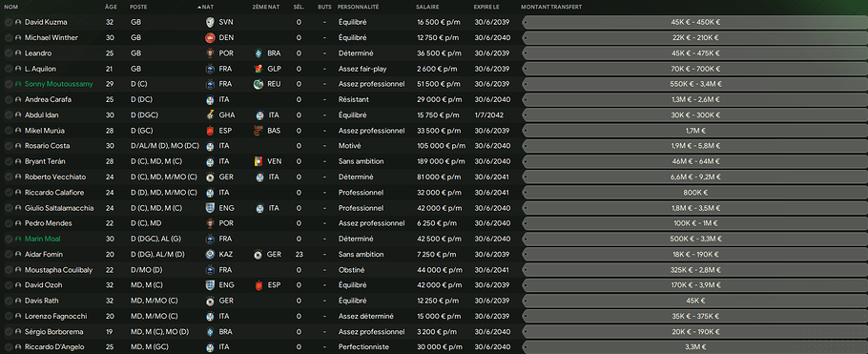The image size is (868, 354).
Task: Toggle the check circle for Rosario Costa
Action: pyautogui.click(x=9, y=146)
